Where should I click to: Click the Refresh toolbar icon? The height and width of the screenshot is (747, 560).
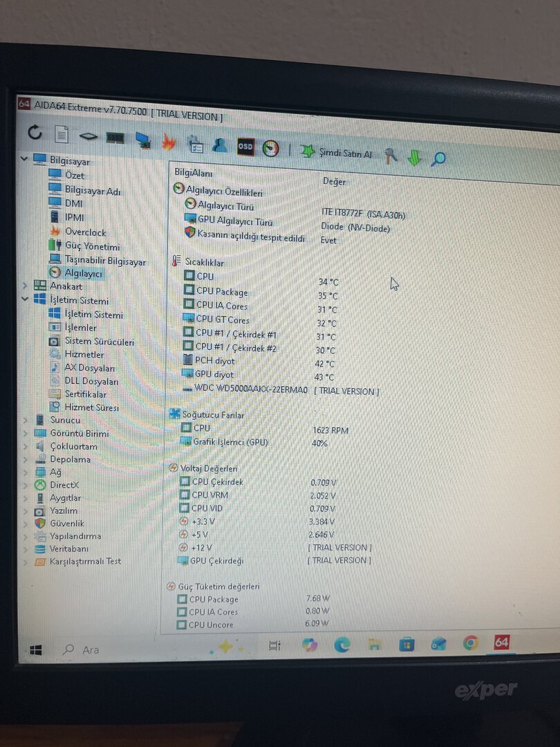point(35,132)
